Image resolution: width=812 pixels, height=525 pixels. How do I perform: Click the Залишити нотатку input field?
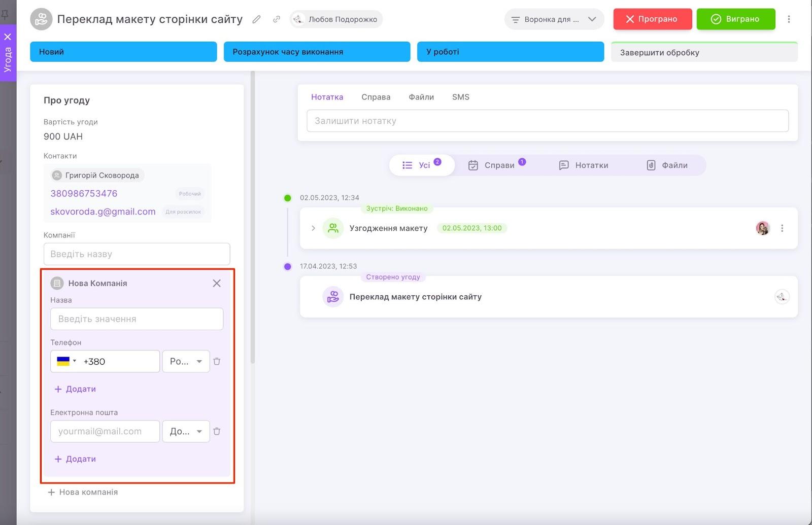point(547,121)
